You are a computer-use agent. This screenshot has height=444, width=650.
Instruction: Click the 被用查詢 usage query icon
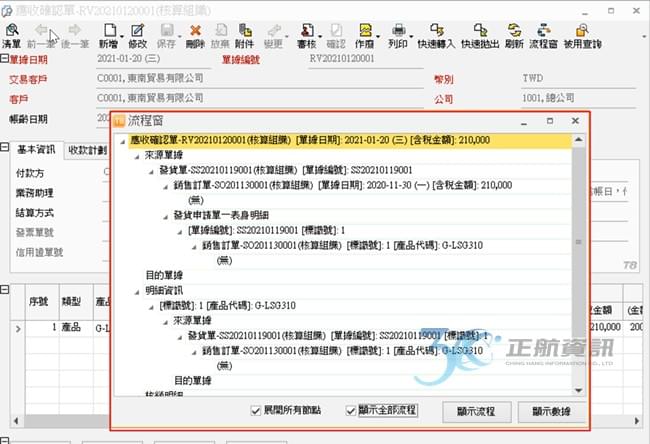(x=582, y=30)
